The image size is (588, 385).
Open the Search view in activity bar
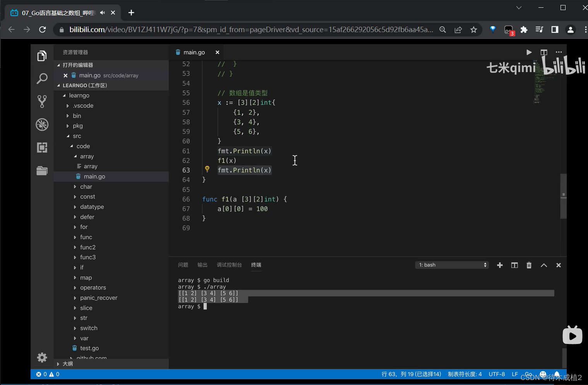click(42, 79)
